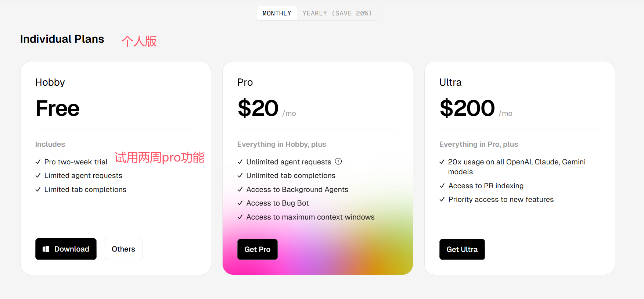Click the checkmark beside 20x usage feature

click(x=442, y=162)
